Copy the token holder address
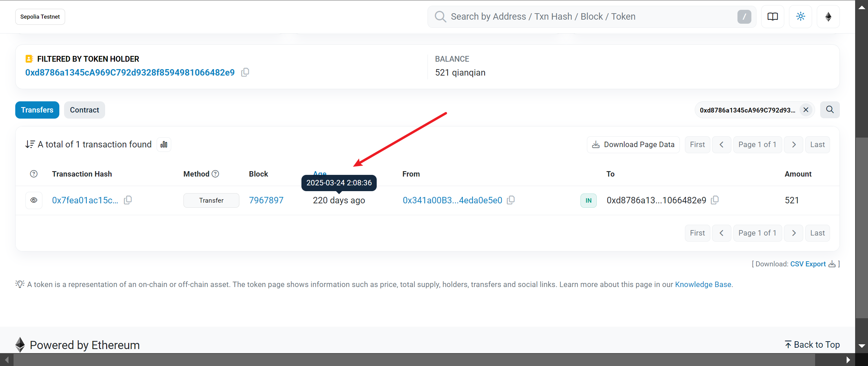 [245, 73]
